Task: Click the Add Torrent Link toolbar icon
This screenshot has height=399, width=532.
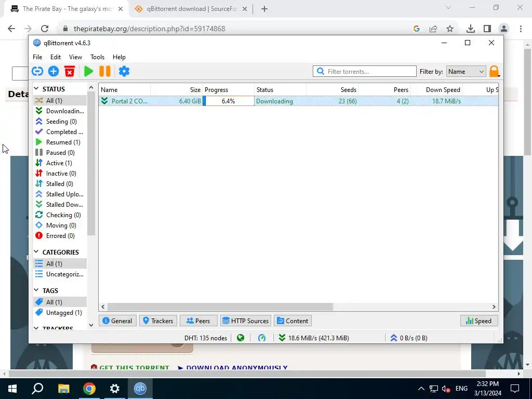Action: pyautogui.click(x=37, y=71)
